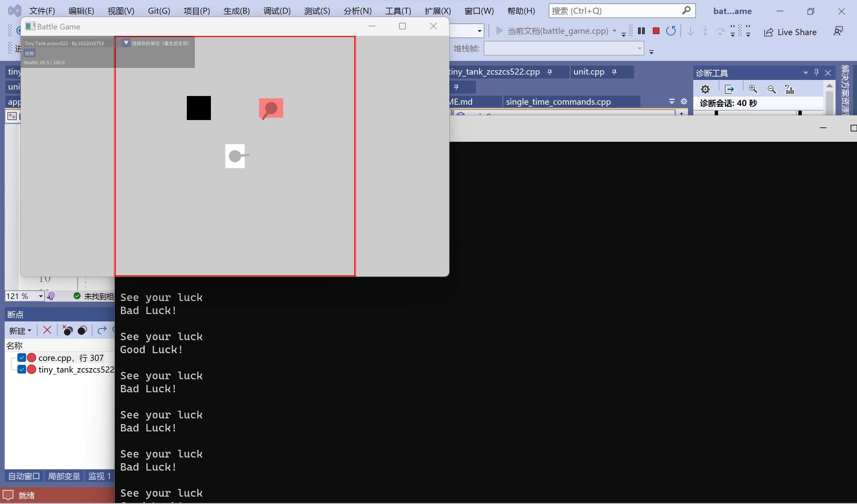Stop the debugging session

click(656, 30)
